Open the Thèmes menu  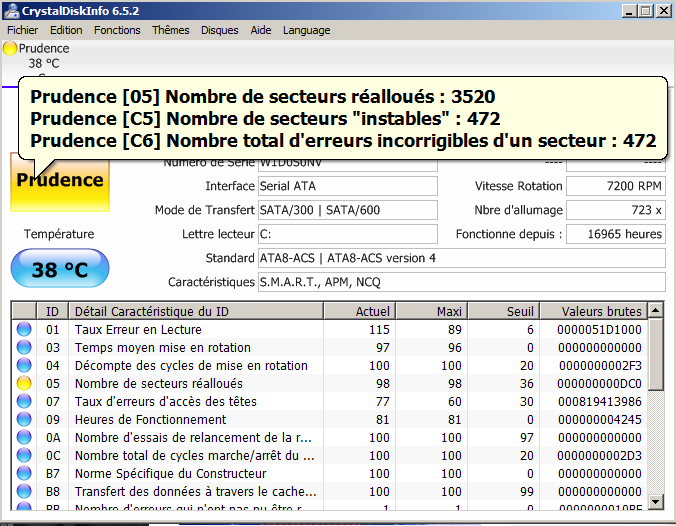click(x=170, y=30)
